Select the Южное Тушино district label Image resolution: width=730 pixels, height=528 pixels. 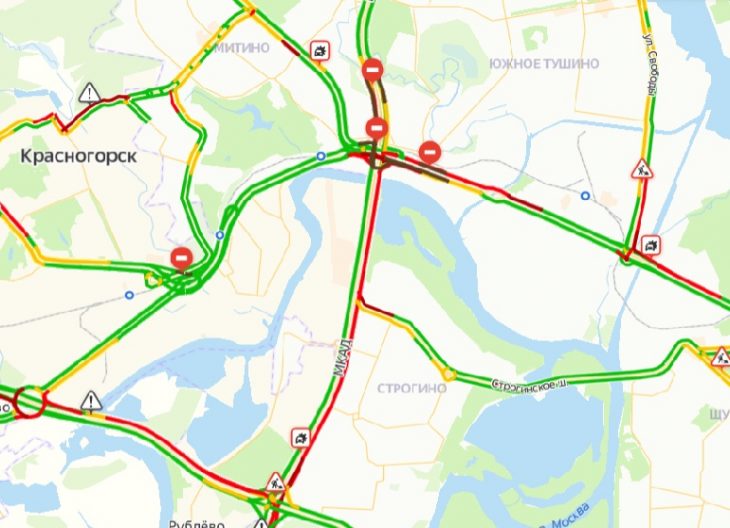tap(544, 63)
